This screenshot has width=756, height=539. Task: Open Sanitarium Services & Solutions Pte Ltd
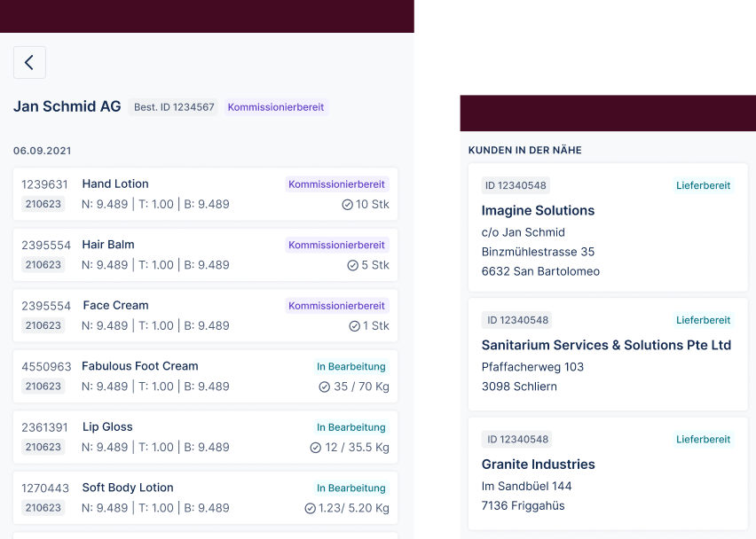tap(608, 354)
